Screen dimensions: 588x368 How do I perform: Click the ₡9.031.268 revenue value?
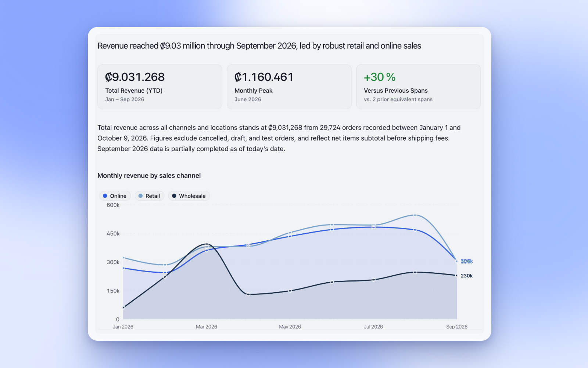coord(135,77)
